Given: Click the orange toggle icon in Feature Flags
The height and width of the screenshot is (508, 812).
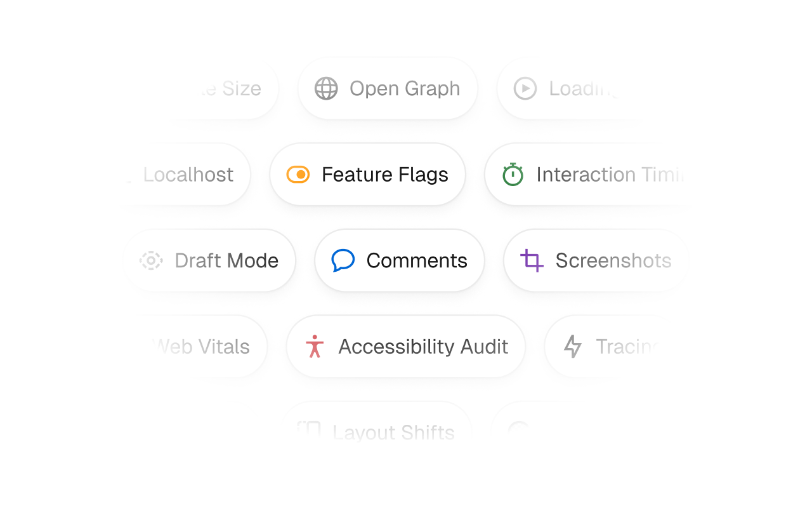Looking at the screenshot, I should (298, 175).
